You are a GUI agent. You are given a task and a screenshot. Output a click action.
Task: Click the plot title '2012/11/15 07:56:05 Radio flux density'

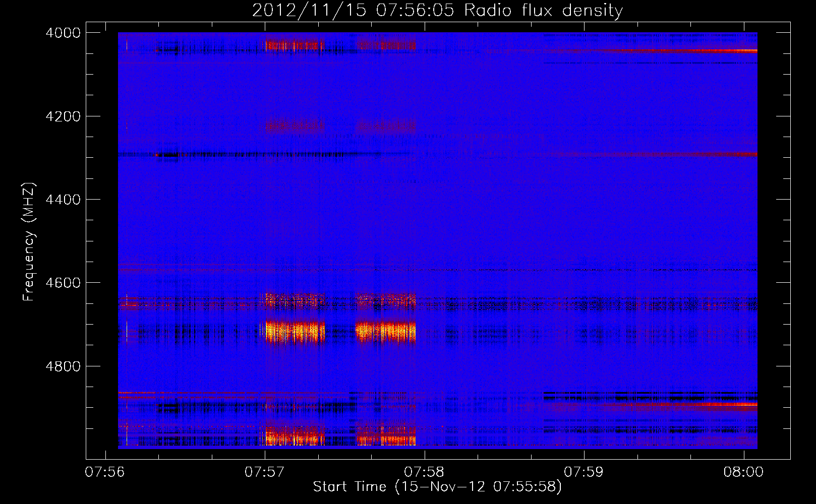[x=437, y=10]
